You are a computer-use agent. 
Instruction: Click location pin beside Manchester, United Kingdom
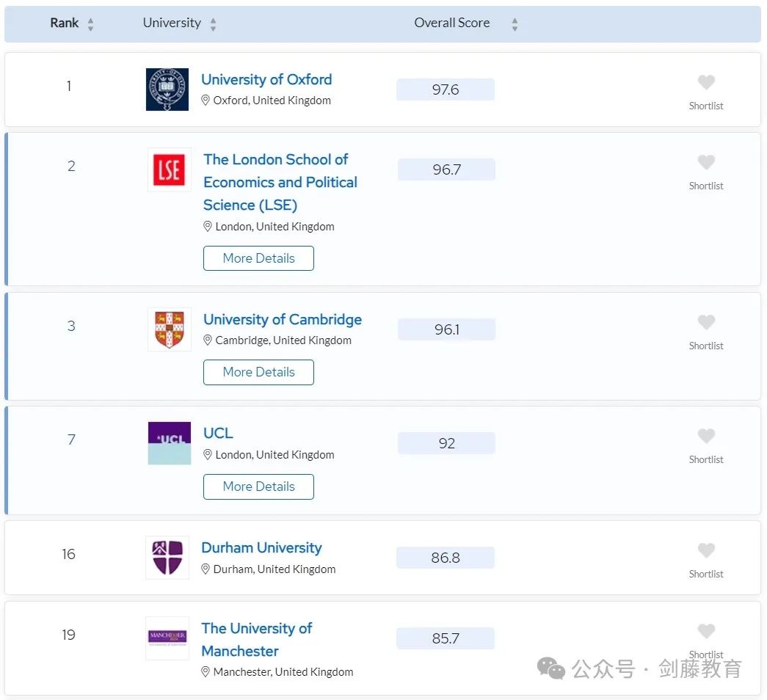click(206, 671)
